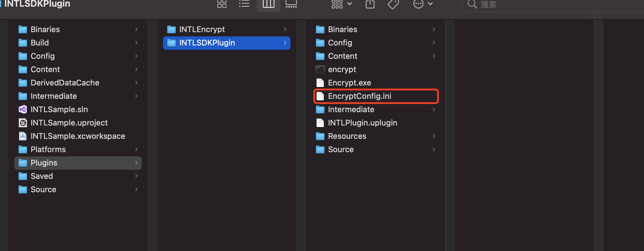Image resolution: width=644 pixels, height=251 pixels.
Task: Click the folder icon beside INTLEncrypt
Action: [171, 29]
